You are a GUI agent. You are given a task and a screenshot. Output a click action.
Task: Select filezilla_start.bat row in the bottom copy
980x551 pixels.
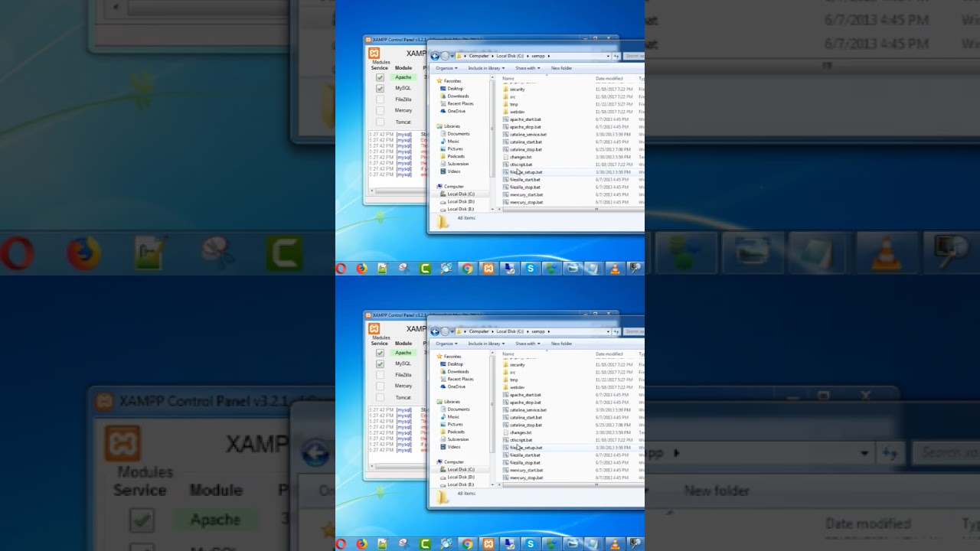573,455
